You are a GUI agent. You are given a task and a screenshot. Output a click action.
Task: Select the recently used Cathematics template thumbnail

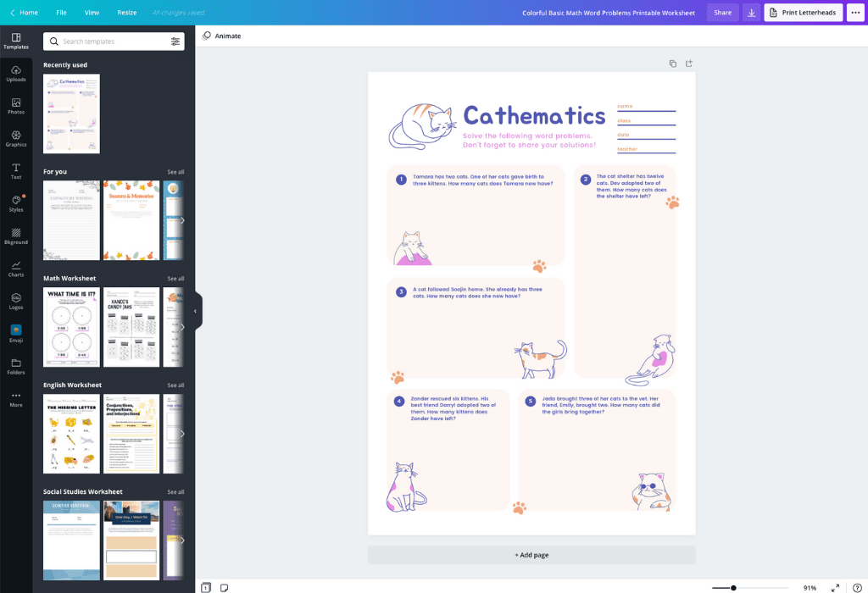71,114
